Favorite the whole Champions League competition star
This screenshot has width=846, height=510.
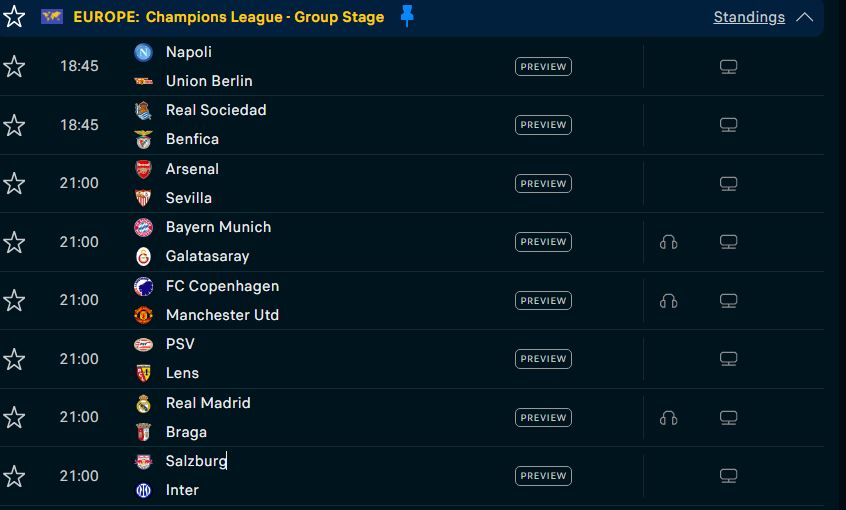click(x=14, y=16)
